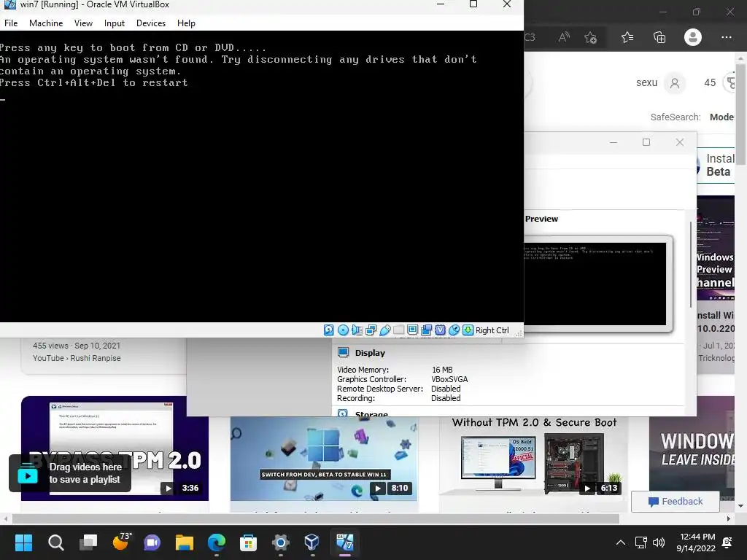Click the Storage section header
The height and width of the screenshot is (560, 747).
click(x=371, y=414)
